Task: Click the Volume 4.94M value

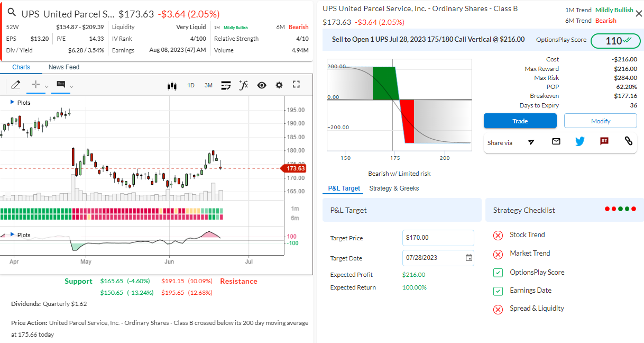Action: click(300, 50)
